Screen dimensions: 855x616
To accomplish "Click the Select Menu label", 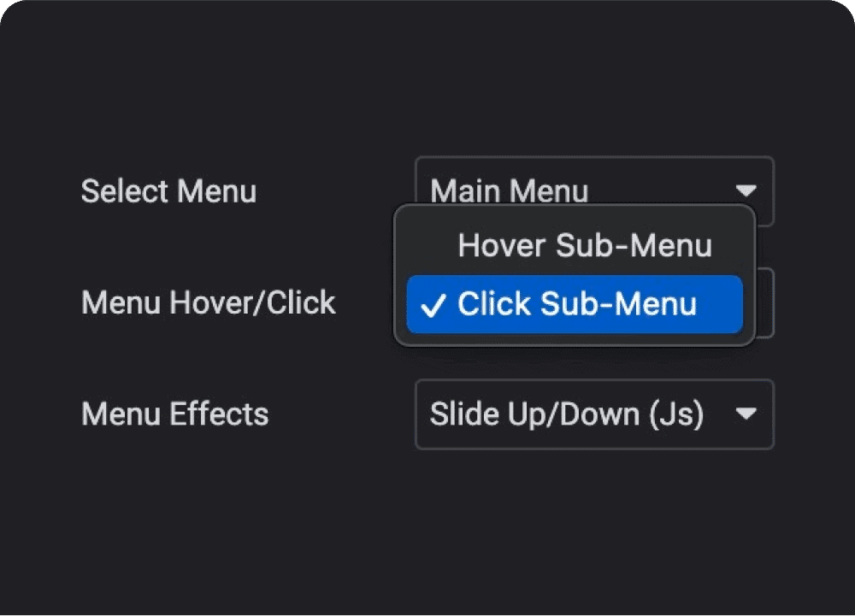I will click(x=168, y=191).
